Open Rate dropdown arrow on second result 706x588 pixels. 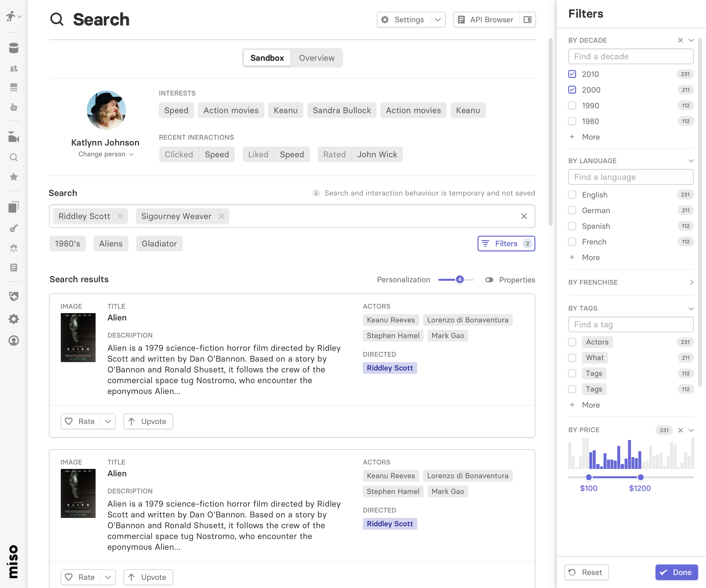click(108, 577)
